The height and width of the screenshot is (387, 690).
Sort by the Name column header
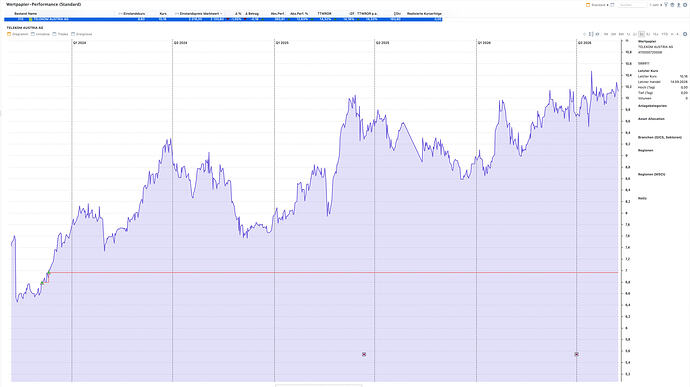pyautogui.click(x=33, y=14)
